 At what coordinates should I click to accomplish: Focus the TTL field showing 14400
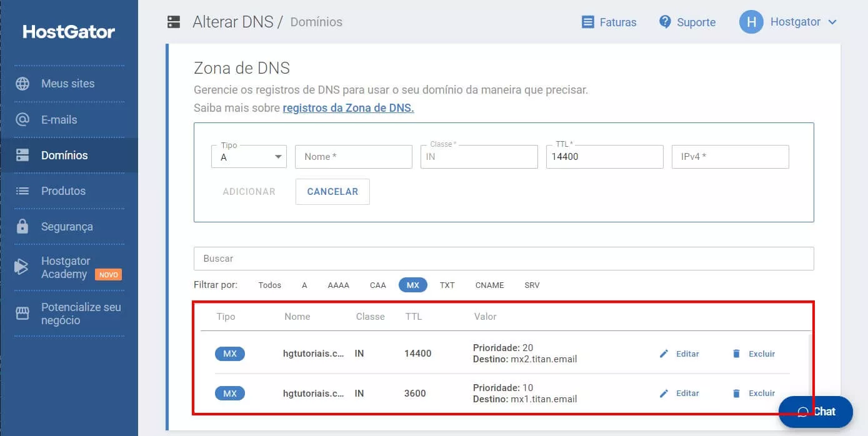coord(605,157)
